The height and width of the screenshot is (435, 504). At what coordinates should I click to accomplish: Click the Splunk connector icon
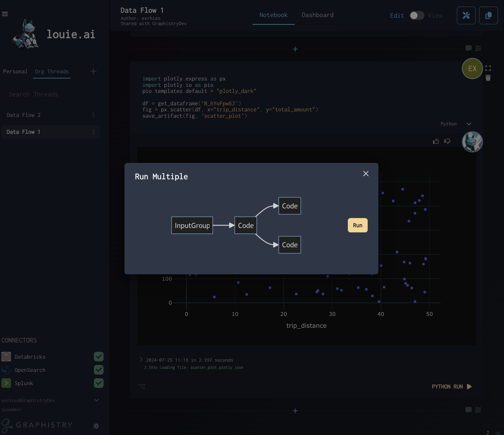tap(6, 383)
